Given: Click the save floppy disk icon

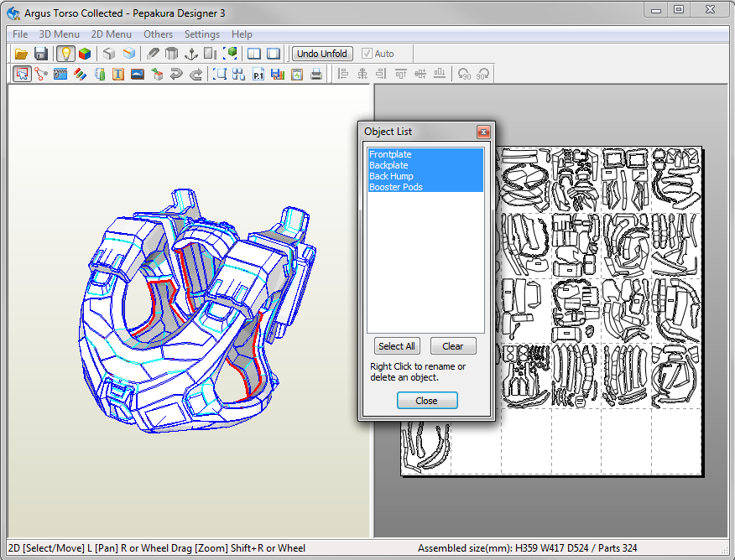Looking at the screenshot, I should pyautogui.click(x=40, y=54).
